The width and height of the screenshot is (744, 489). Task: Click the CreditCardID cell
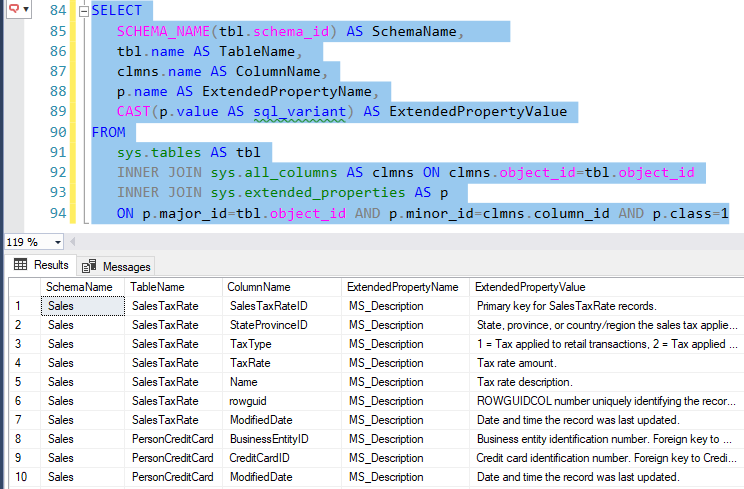(281, 458)
